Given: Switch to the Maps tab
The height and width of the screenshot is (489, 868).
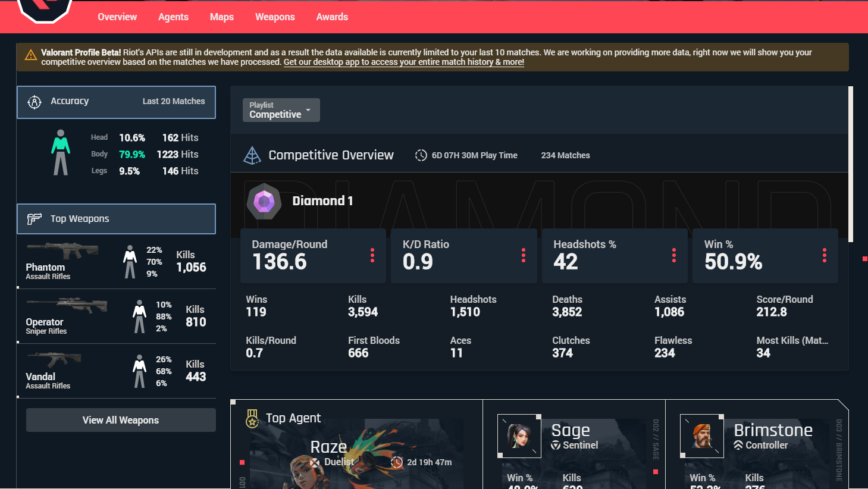Looking at the screenshot, I should (221, 17).
